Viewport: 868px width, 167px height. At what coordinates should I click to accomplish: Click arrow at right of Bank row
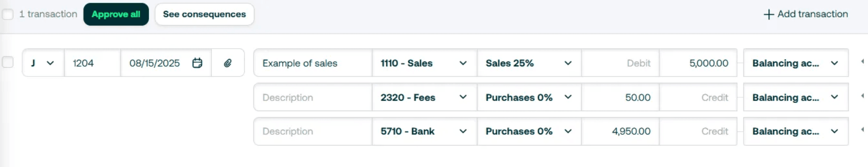pyautogui.click(x=862, y=130)
